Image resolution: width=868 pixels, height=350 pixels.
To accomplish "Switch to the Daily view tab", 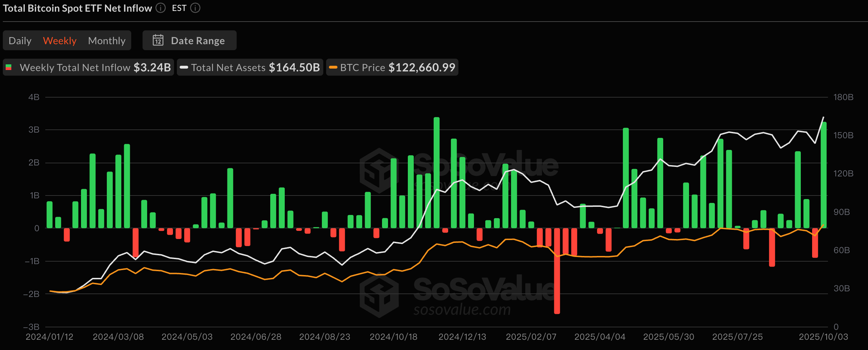I will 20,41.
